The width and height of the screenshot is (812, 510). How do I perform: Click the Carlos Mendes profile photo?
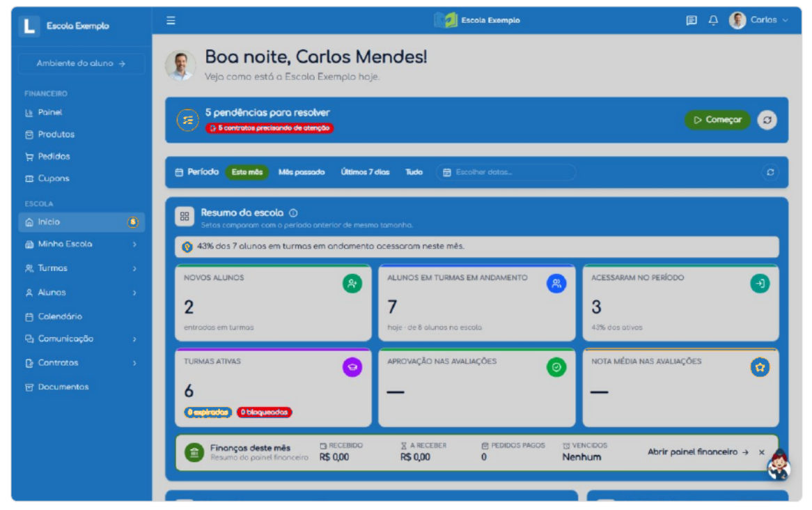180,65
